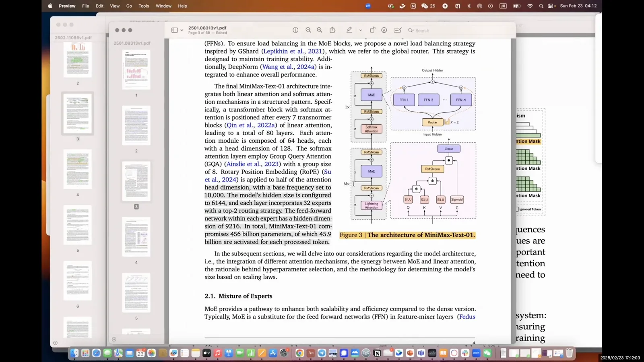Open the View menu

click(115, 6)
